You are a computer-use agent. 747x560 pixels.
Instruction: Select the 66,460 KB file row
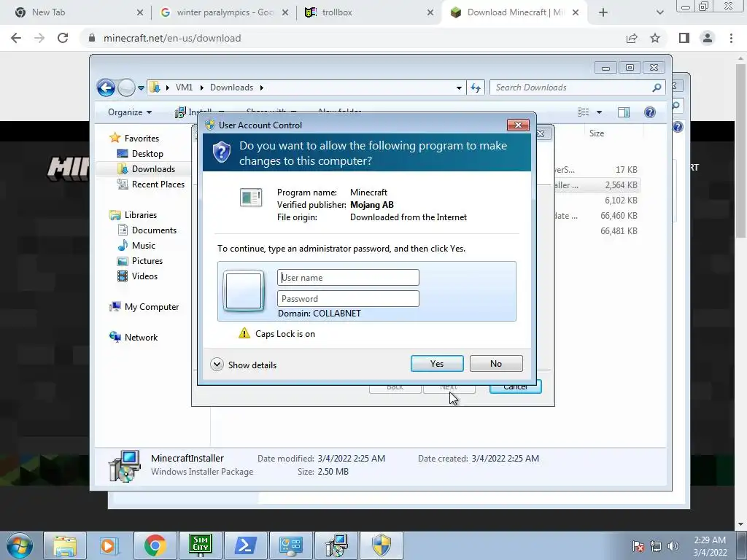[x=595, y=216]
